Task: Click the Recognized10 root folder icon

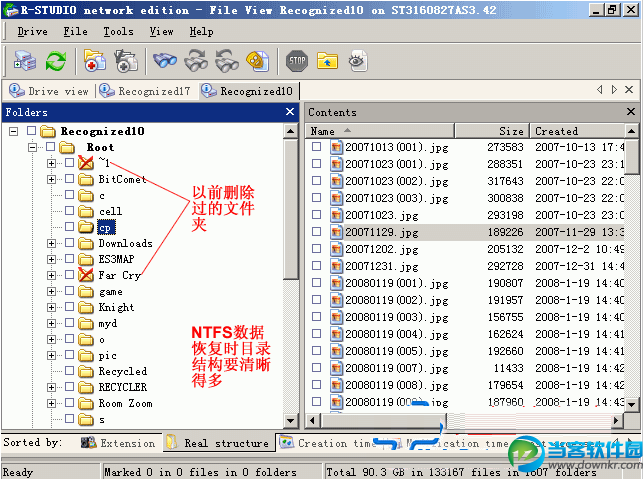Action: click(x=48, y=131)
